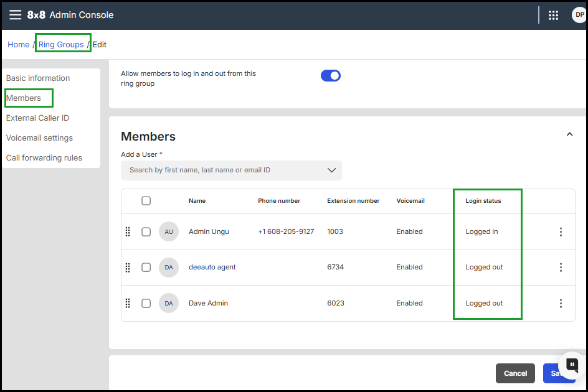
Task: Click the Ring Groups breadcrumb link
Action: coord(61,45)
